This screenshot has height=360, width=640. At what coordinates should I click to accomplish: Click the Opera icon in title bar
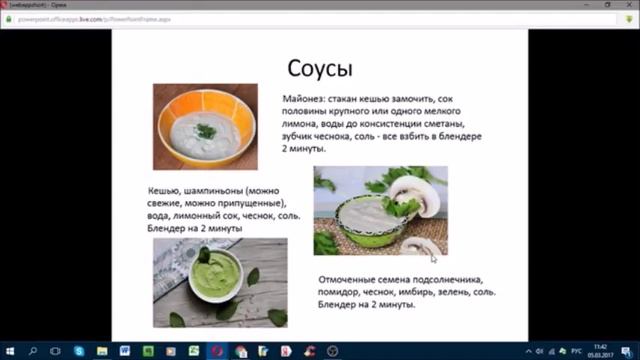point(4,4)
